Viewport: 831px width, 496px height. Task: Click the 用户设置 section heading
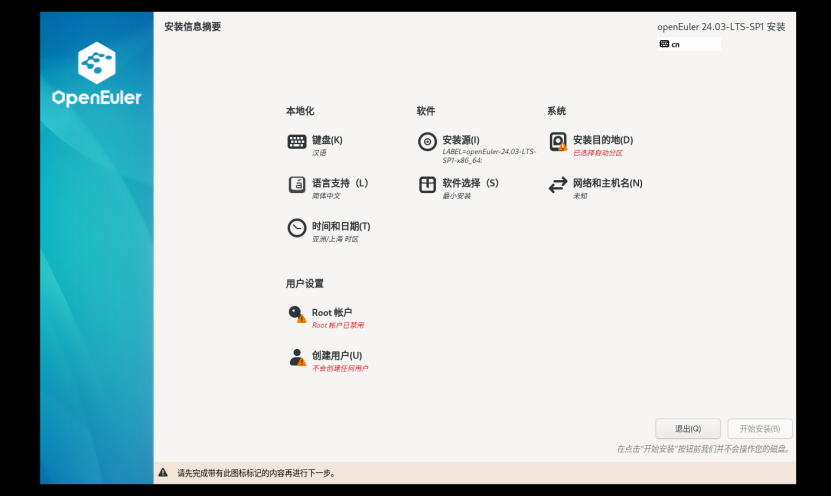tap(305, 284)
